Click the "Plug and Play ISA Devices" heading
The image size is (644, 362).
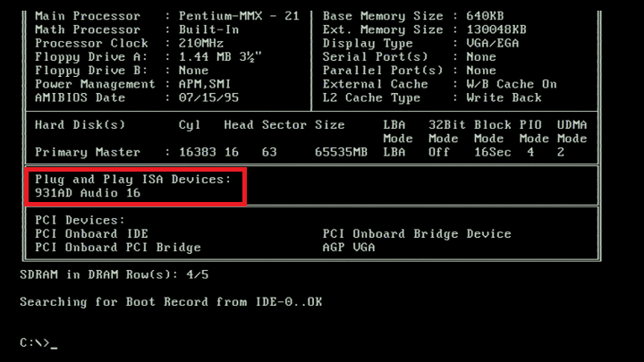click(x=132, y=180)
